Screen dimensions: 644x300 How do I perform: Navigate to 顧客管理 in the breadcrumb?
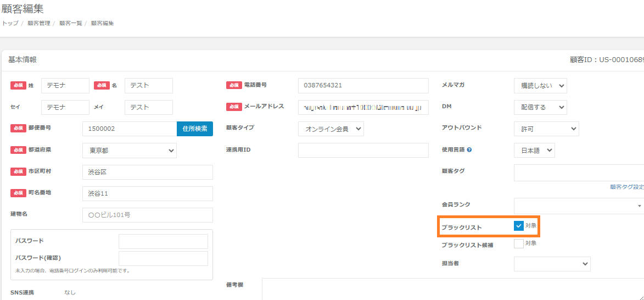38,23
